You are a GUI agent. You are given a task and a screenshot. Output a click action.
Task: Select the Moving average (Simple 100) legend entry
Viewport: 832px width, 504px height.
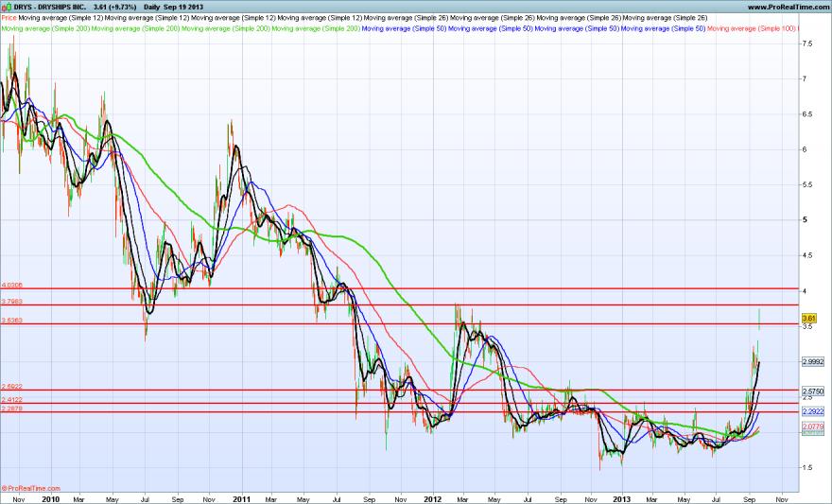pyautogui.click(x=752, y=28)
